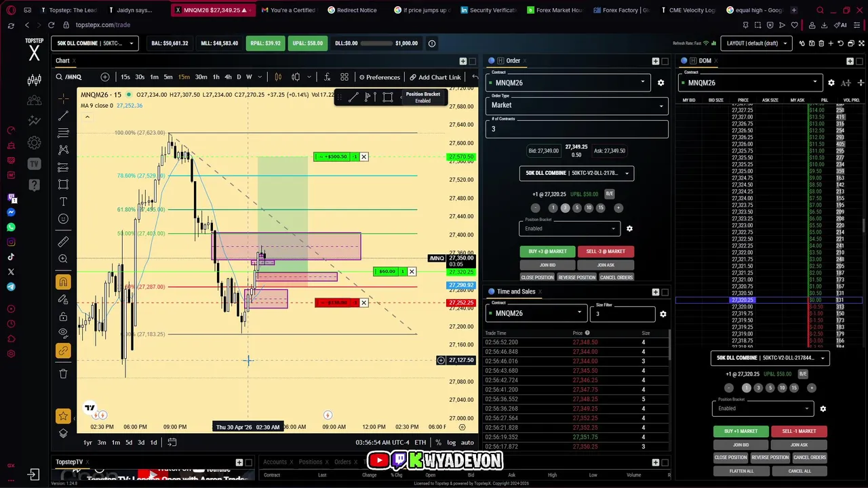The image size is (868, 488).
Task: Activate the zoom in tool
Action: click(x=63, y=259)
